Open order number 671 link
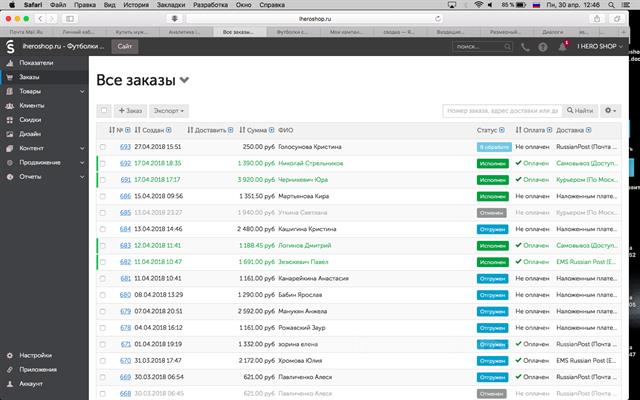The height and width of the screenshot is (400, 640). (x=126, y=344)
